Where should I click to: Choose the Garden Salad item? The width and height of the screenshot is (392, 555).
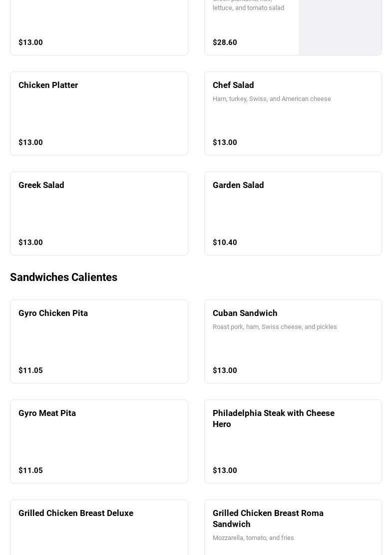(293, 213)
